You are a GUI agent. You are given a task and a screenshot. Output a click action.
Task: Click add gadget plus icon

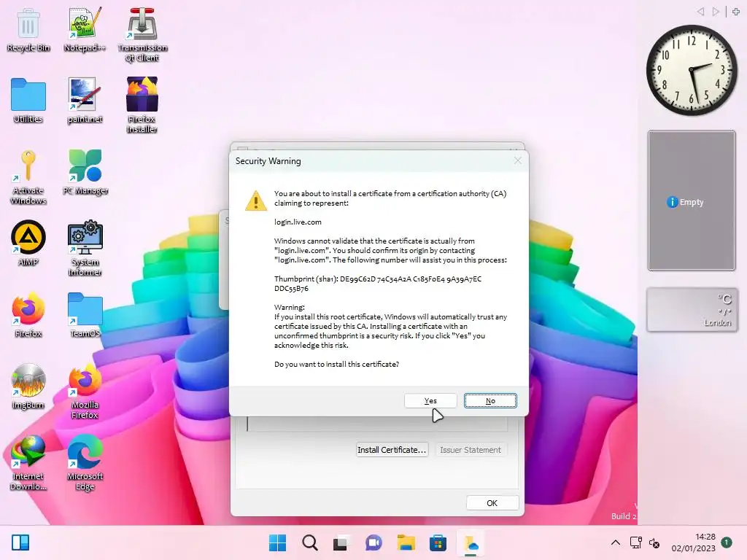[x=736, y=12]
